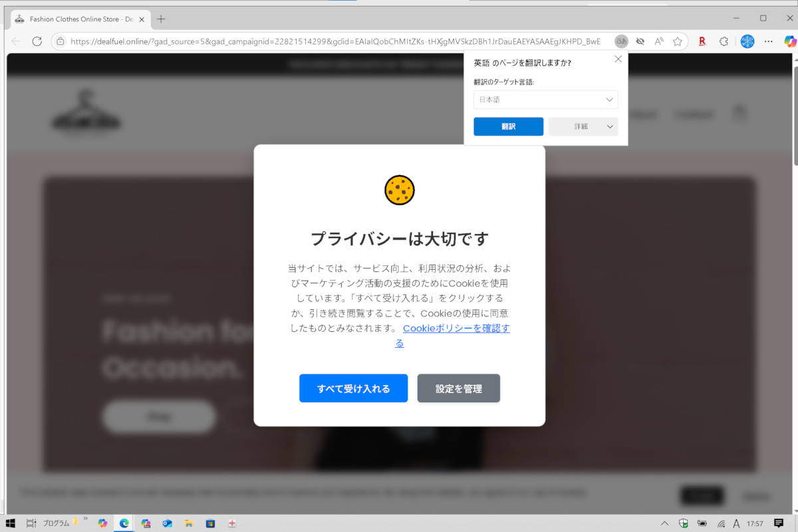798x532 pixels.
Task: Click the blue 翻訳 button
Action: tap(509, 126)
